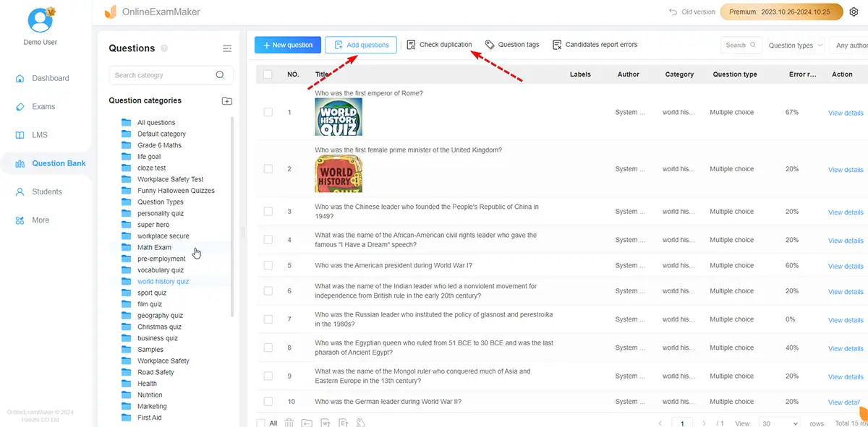Select the geography quiz category folder

coord(160,316)
